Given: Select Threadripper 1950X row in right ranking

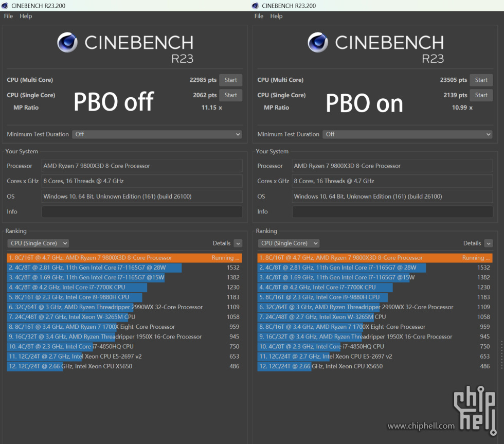Looking at the screenshot, I should (375, 336).
